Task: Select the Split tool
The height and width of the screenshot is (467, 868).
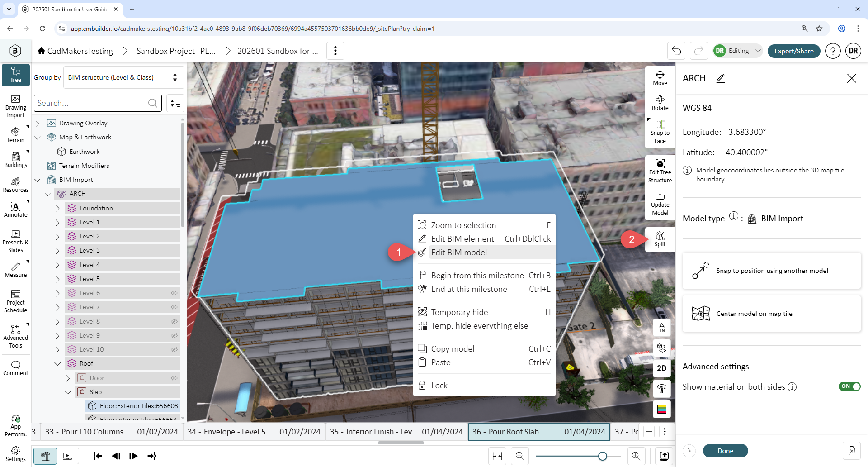Action: (660, 239)
